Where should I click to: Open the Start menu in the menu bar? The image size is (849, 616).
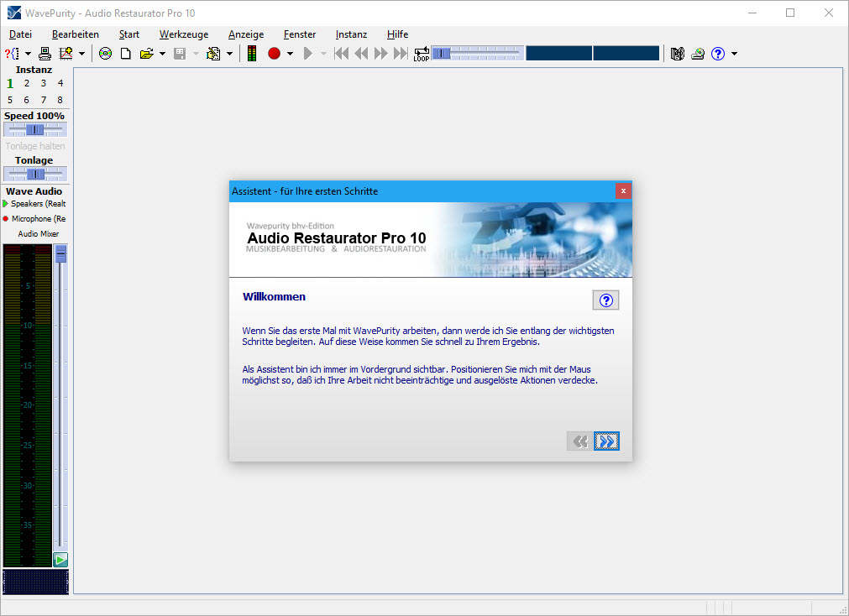click(x=129, y=34)
